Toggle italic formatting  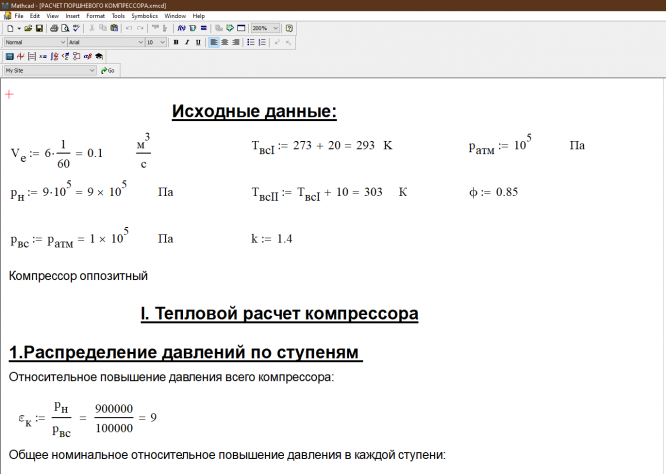(x=187, y=43)
